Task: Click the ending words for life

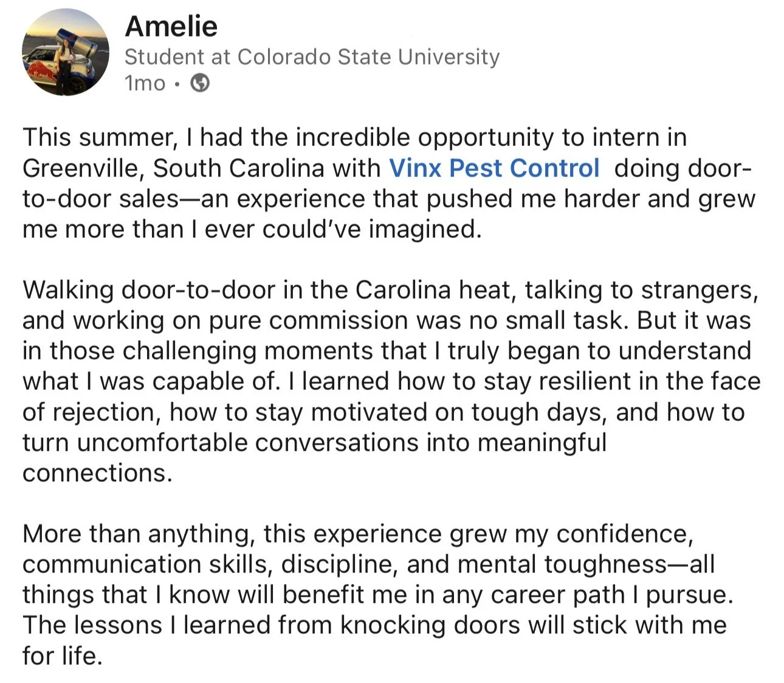Action: (x=61, y=656)
